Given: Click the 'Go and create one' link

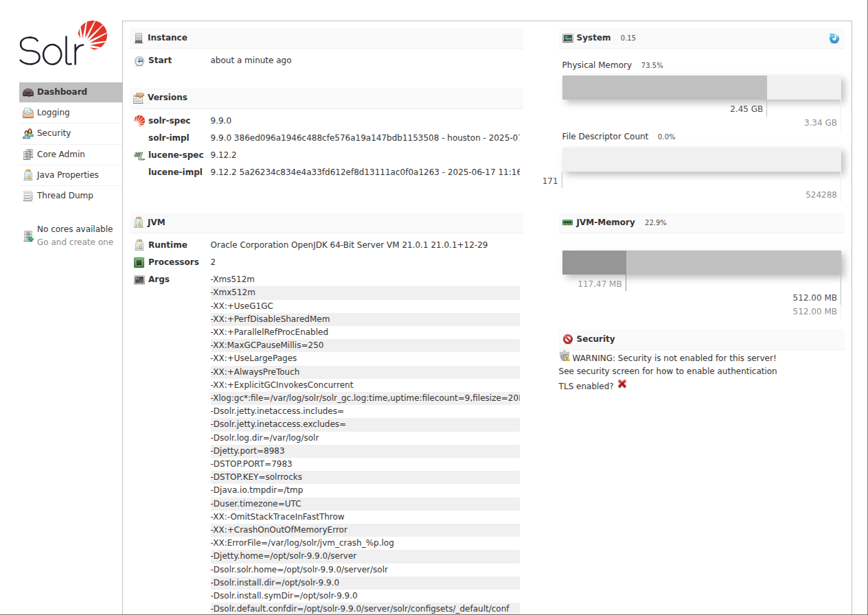Looking at the screenshot, I should [75, 242].
